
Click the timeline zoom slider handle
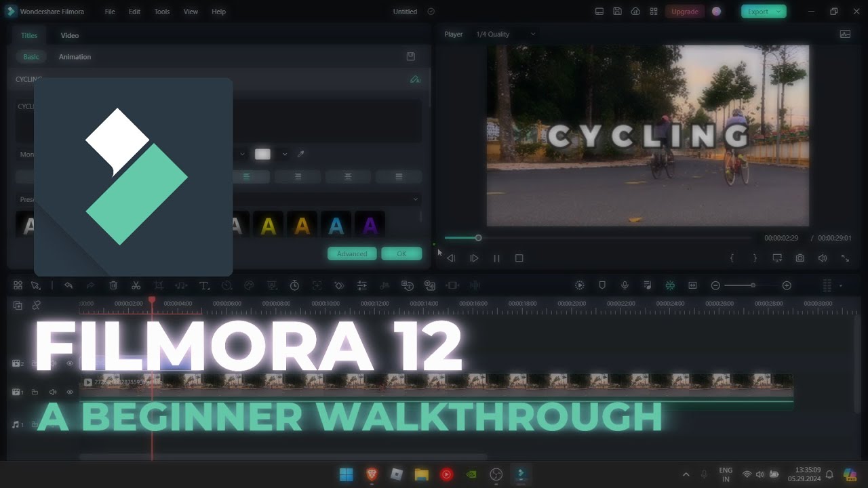click(753, 285)
